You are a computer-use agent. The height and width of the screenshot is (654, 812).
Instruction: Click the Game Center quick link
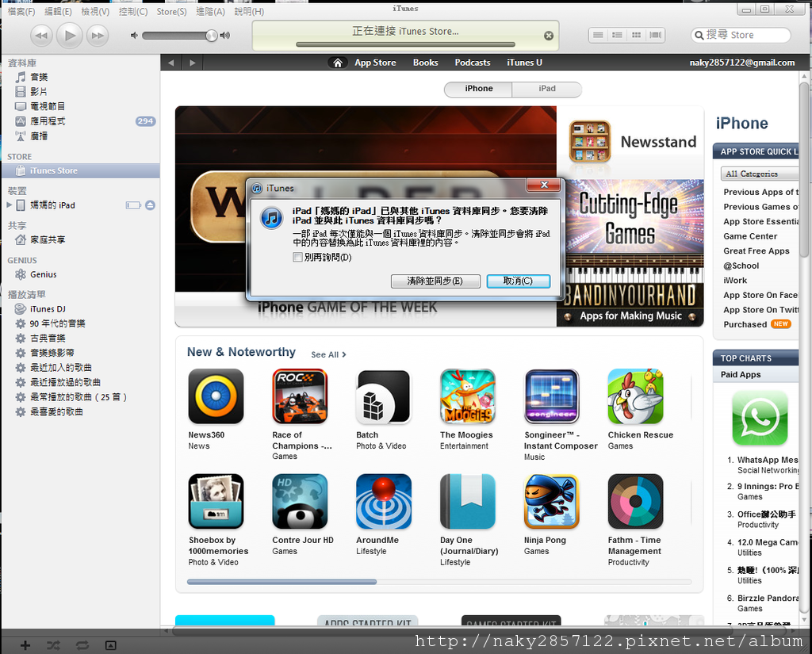coord(750,237)
